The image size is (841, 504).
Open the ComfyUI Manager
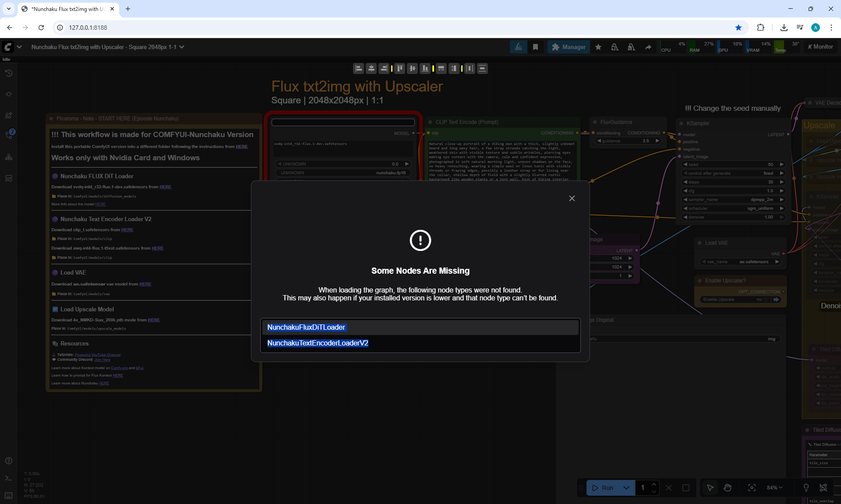pos(569,47)
